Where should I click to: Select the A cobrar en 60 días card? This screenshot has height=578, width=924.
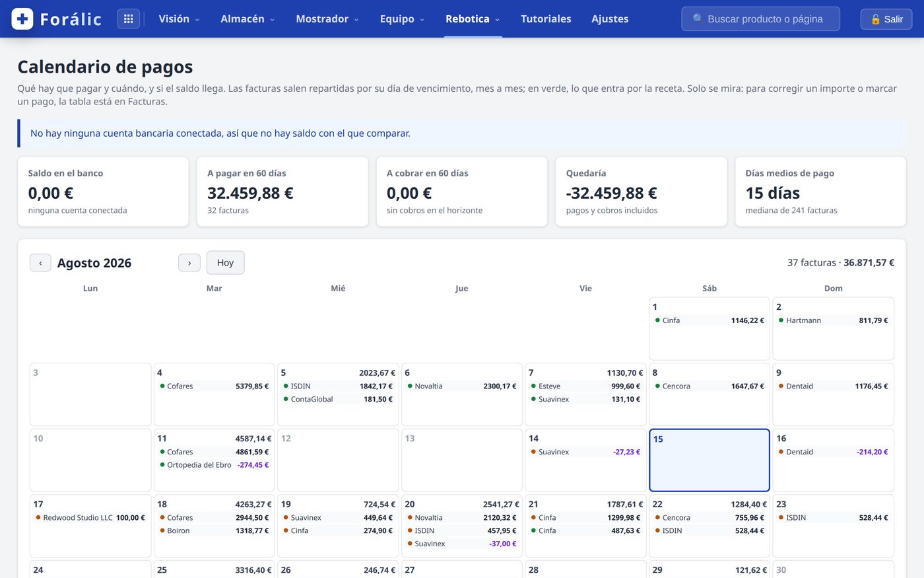point(462,192)
